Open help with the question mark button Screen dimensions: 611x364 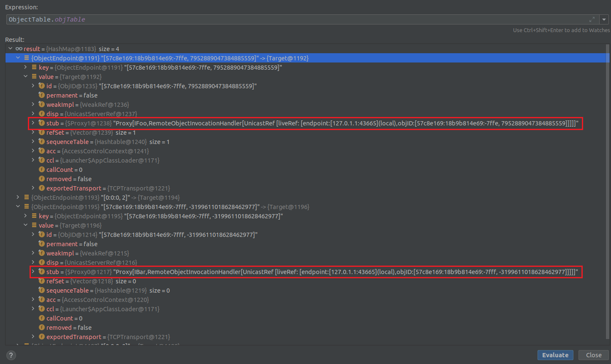click(11, 355)
